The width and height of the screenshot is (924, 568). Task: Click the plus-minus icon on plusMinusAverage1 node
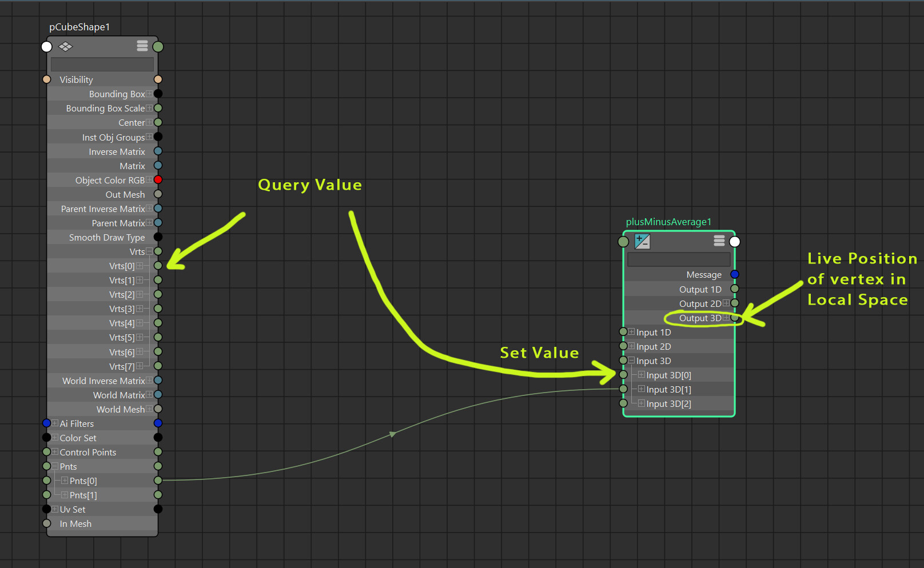(x=642, y=242)
